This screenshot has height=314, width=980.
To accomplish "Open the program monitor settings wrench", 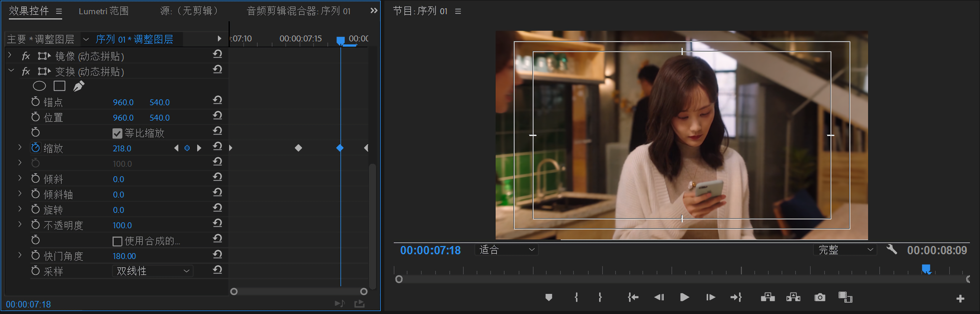I will (x=892, y=249).
